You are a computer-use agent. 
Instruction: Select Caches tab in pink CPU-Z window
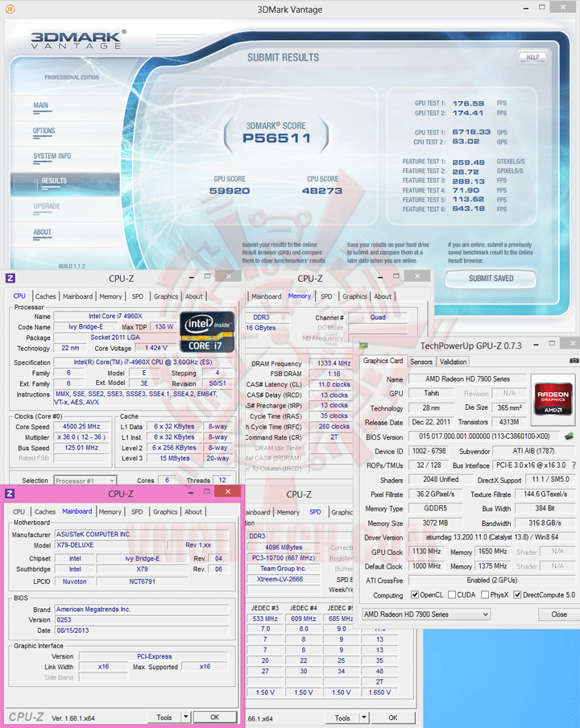point(45,511)
